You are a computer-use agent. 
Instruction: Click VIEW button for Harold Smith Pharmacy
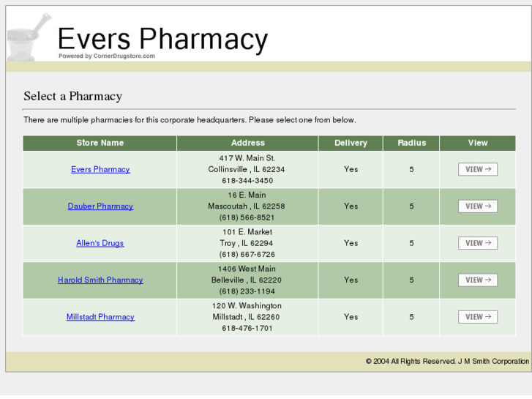point(478,280)
